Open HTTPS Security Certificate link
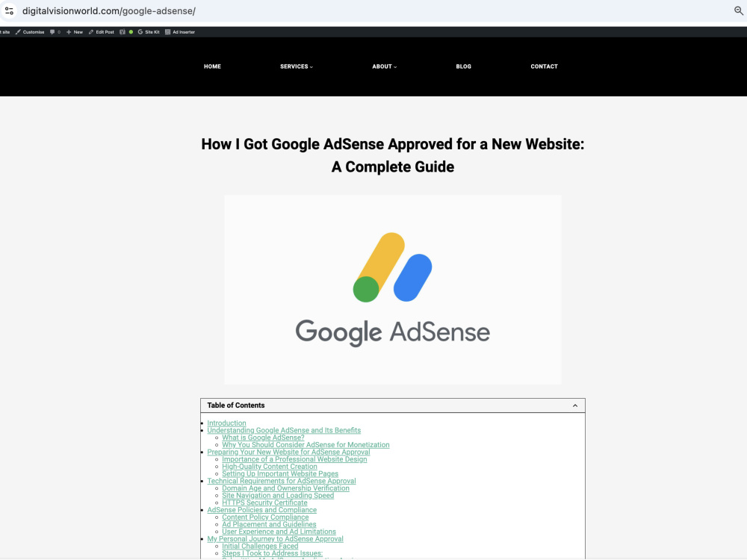The height and width of the screenshot is (560, 747). click(x=264, y=503)
